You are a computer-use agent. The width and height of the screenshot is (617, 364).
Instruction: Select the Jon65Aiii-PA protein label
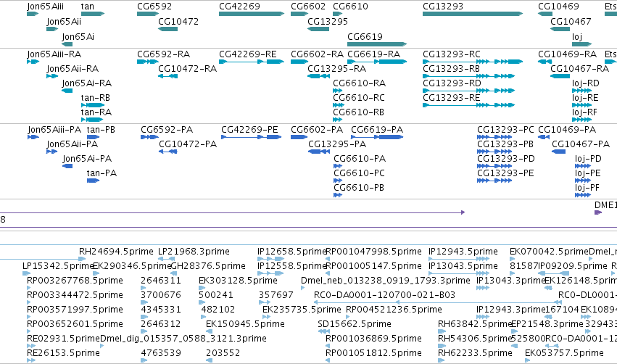coord(54,130)
